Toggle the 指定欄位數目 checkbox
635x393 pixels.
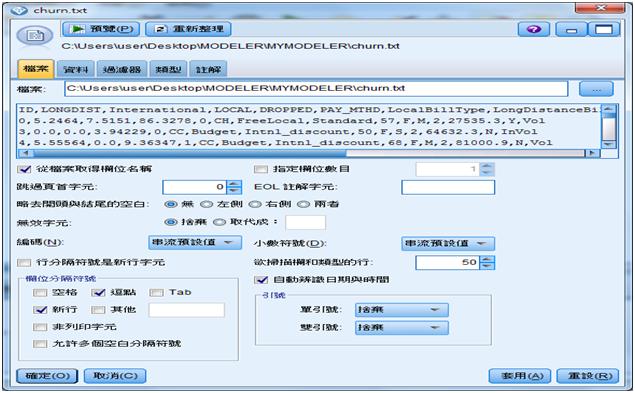[261, 169]
